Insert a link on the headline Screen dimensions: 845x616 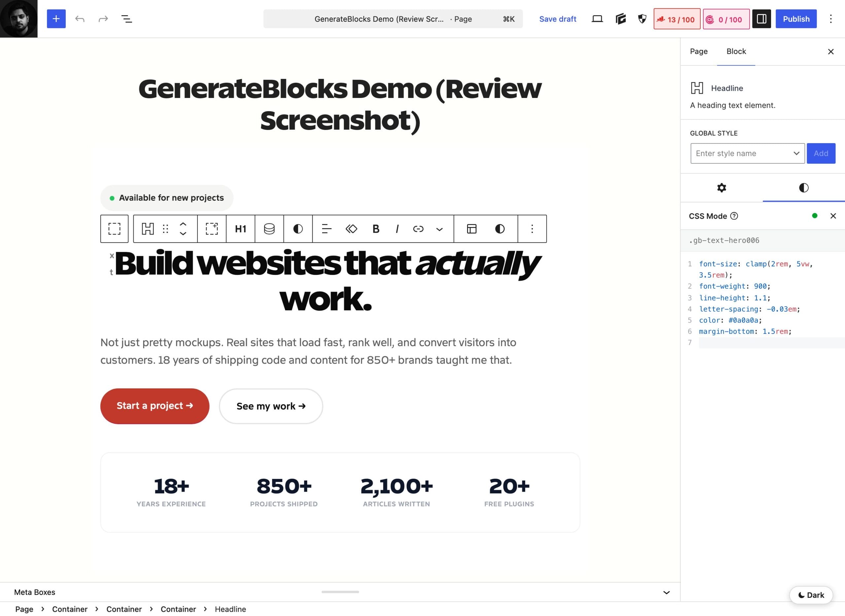click(x=418, y=229)
